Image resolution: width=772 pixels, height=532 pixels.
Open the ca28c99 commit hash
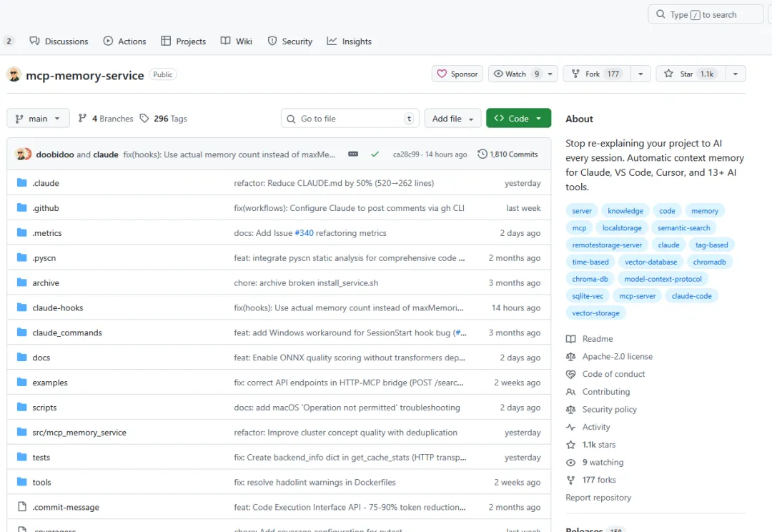(x=406, y=154)
